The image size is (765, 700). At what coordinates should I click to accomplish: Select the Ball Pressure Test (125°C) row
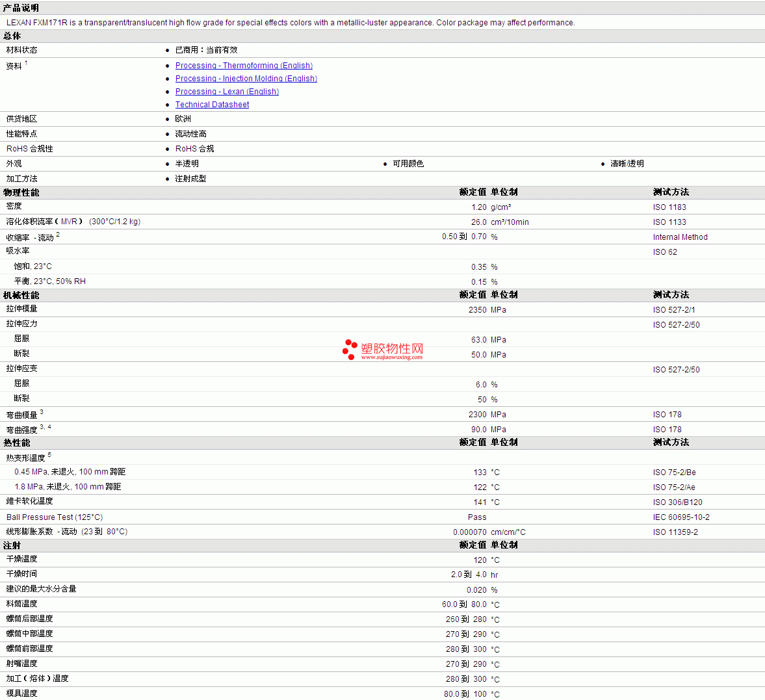tap(382, 517)
